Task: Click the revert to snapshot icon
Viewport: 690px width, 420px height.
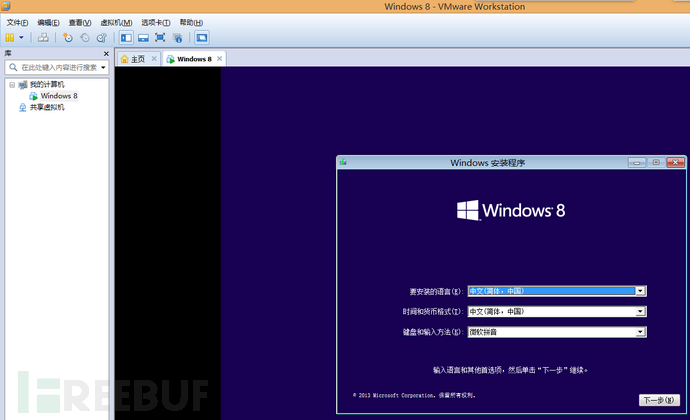Action: tap(84, 37)
